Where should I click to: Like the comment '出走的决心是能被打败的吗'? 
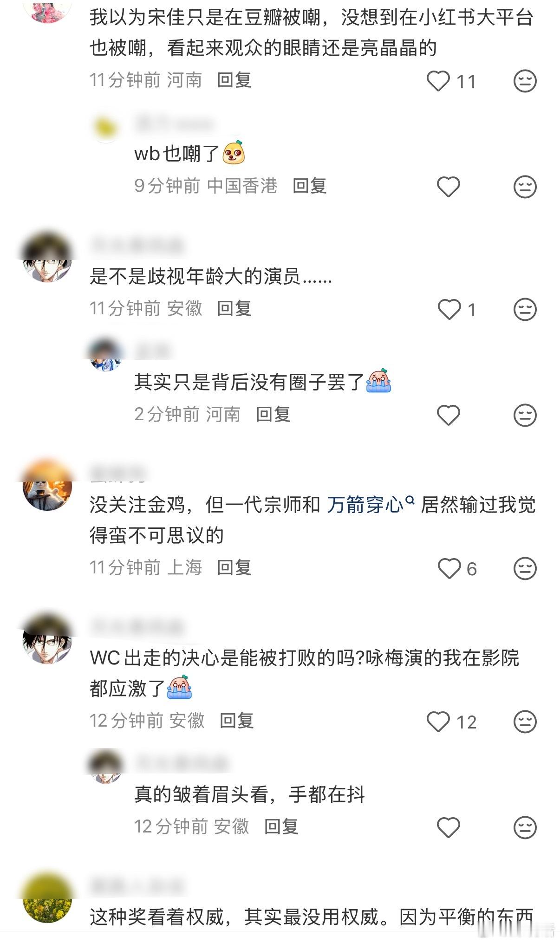[x=438, y=722]
